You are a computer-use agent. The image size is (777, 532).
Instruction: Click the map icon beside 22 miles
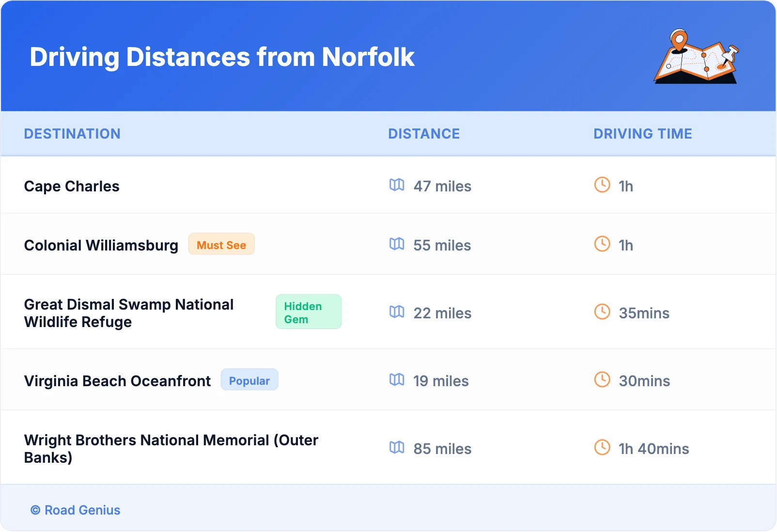[397, 312]
